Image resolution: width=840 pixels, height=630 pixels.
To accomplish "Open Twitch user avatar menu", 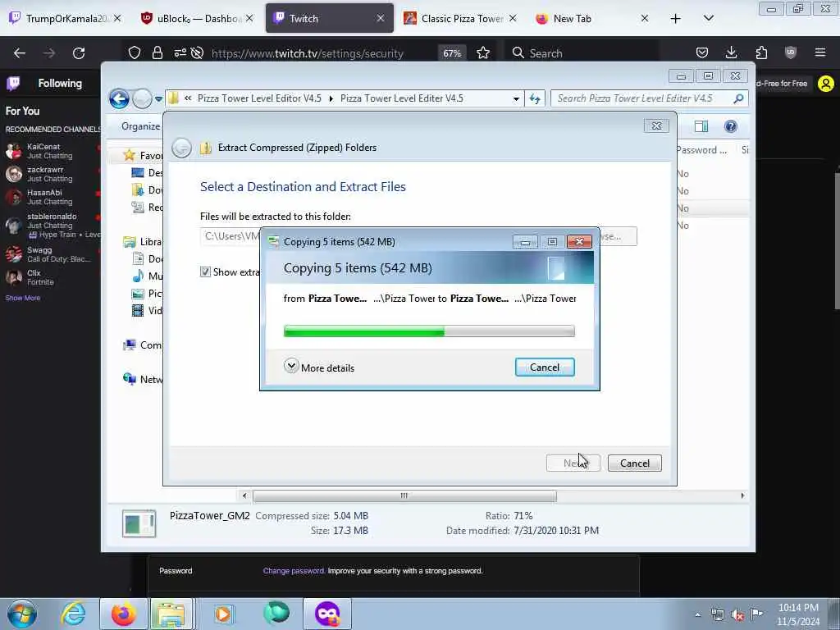I will [x=825, y=84].
